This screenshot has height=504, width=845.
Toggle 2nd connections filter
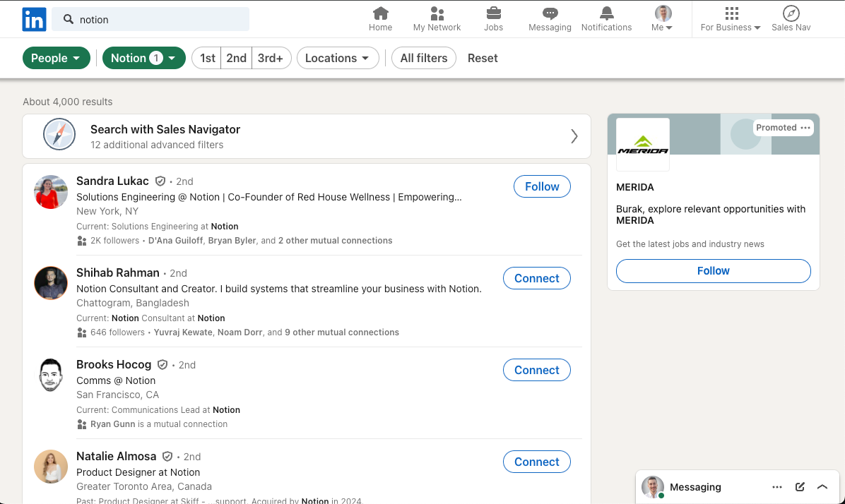coord(236,58)
